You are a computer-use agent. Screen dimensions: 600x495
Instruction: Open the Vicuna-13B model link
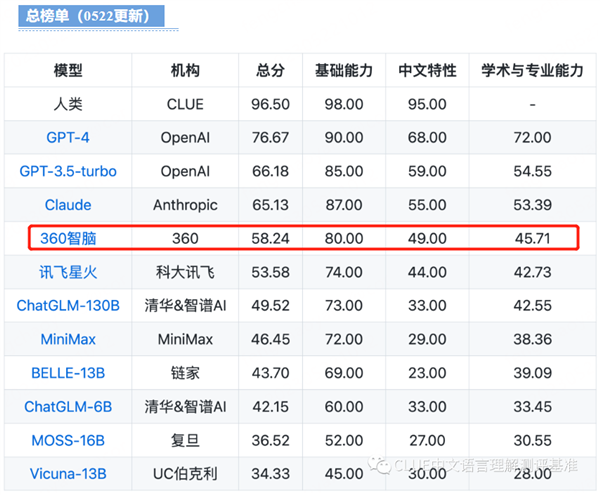[68, 473]
